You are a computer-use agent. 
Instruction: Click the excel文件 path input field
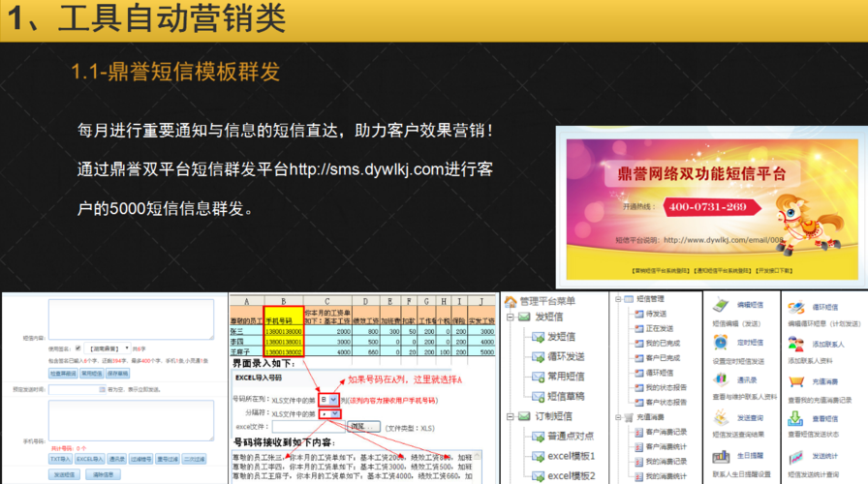point(308,427)
